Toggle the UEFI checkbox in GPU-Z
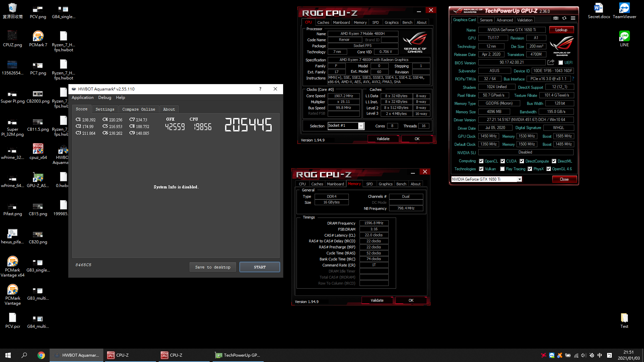 (x=560, y=63)
